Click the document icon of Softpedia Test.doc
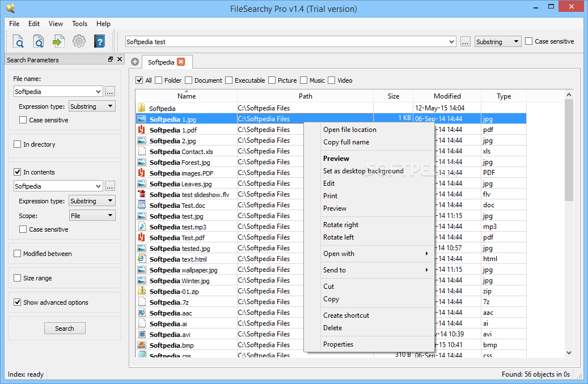Screen dimensions: 588x384 click(x=142, y=205)
